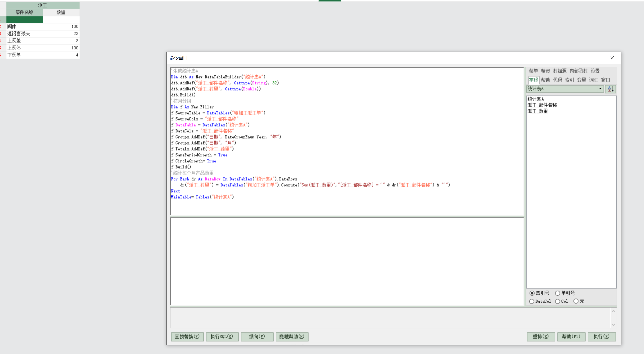644x354 pixels.
Task: Select the 上阀盖 cell in table
Action: 24,41
